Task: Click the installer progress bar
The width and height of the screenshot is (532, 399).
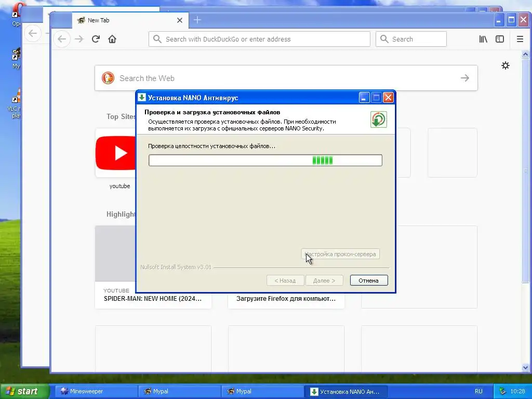Action: tap(265, 161)
